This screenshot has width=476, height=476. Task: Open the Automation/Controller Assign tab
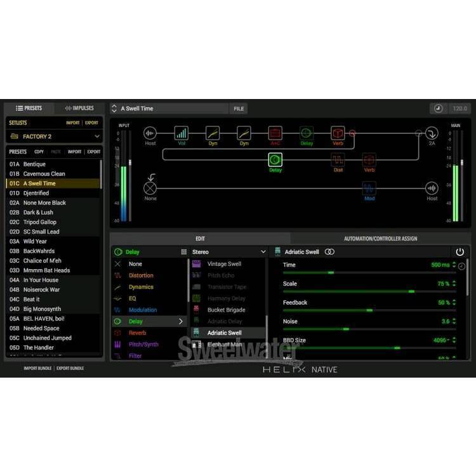coord(380,239)
